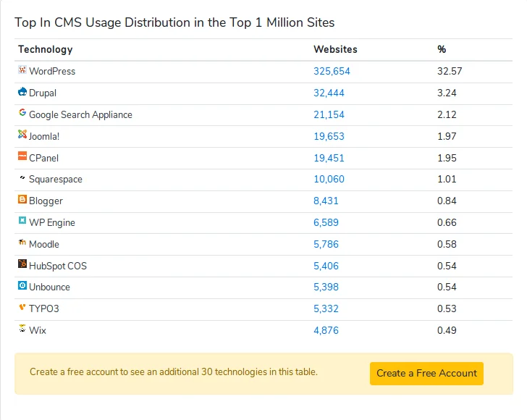The height and width of the screenshot is (420, 527).
Task: Open the 4,876 Wix websites link
Action: click(326, 330)
